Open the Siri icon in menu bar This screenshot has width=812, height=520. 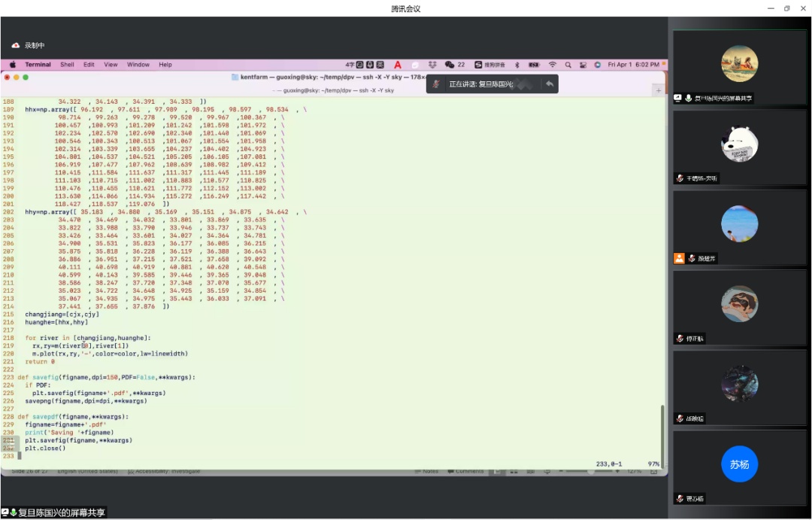click(x=597, y=65)
